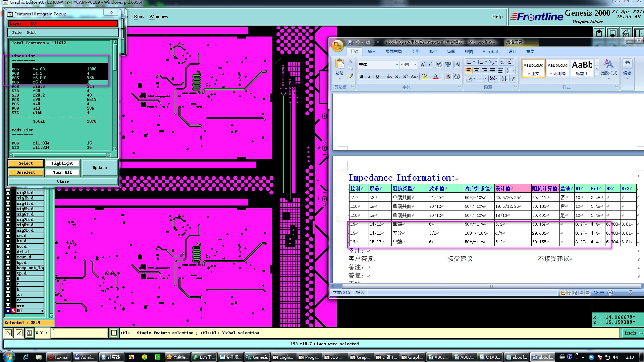Click the italic icon in Word
Image resolution: width=644 pixels, height=362 pixels.
(369, 76)
